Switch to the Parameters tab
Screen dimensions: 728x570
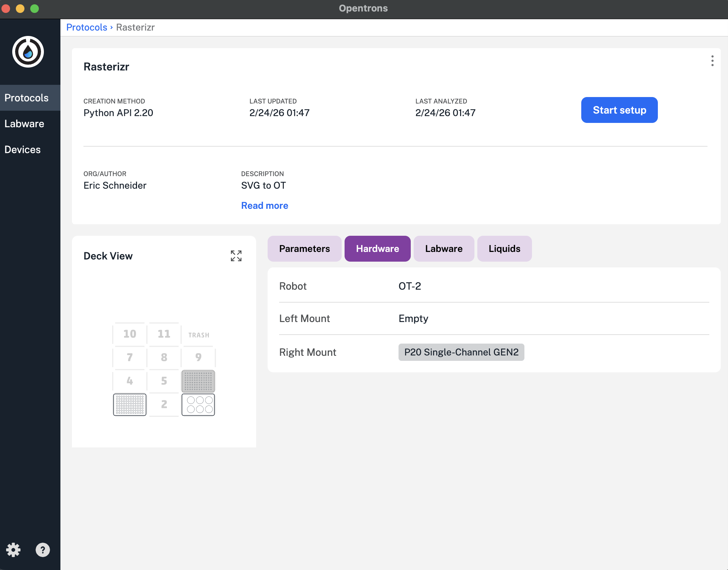pyautogui.click(x=304, y=249)
